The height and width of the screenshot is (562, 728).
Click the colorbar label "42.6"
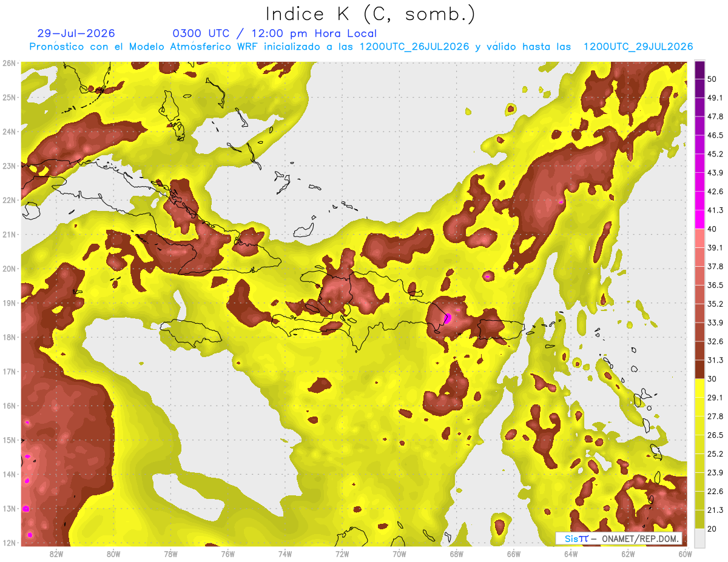[715, 192]
